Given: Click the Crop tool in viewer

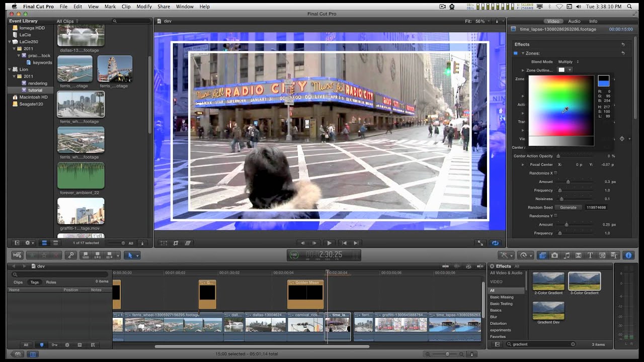Looking at the screenshot, I should tap(176, 243).
